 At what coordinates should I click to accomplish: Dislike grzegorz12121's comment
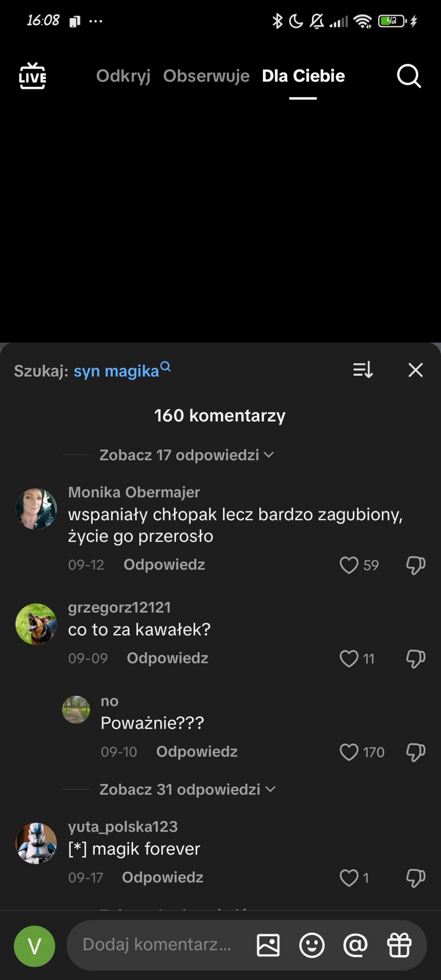click(415, 659)
